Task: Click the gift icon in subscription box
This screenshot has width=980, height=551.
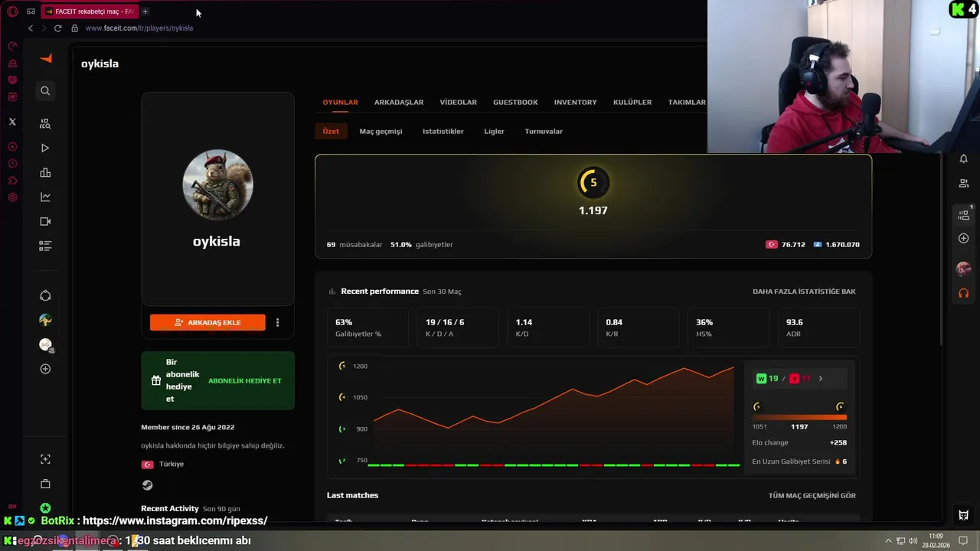Action: [x=156, y=380]
